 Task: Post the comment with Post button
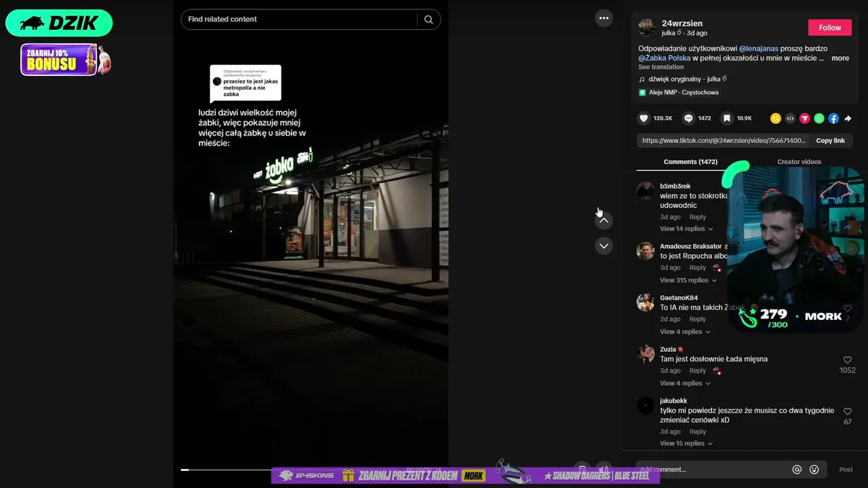[x=846, y=469]
